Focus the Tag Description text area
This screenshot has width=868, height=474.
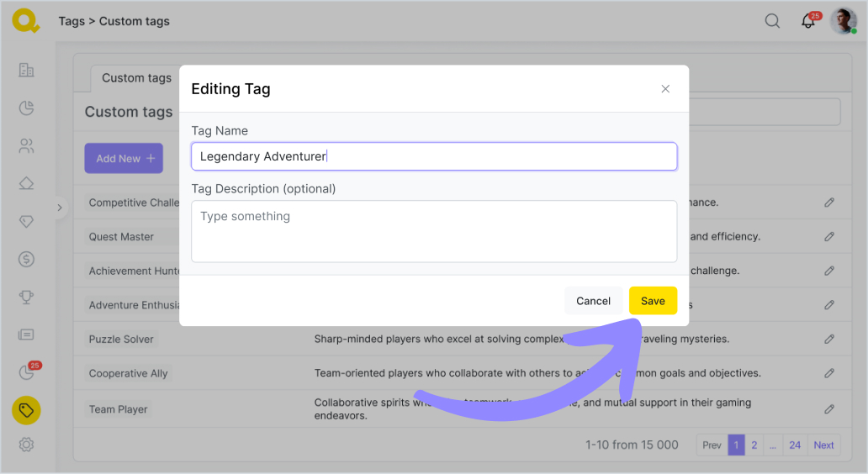433,231
